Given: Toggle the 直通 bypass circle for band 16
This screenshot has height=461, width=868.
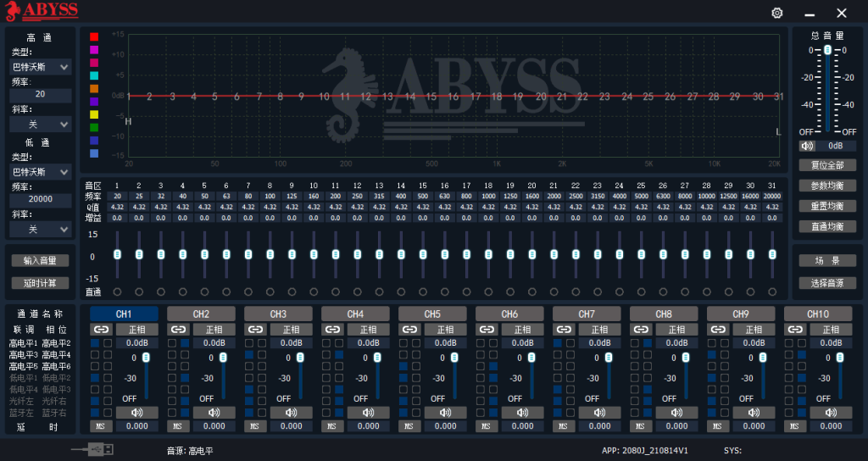Looking at the screenshot, I should pos(444,292).
